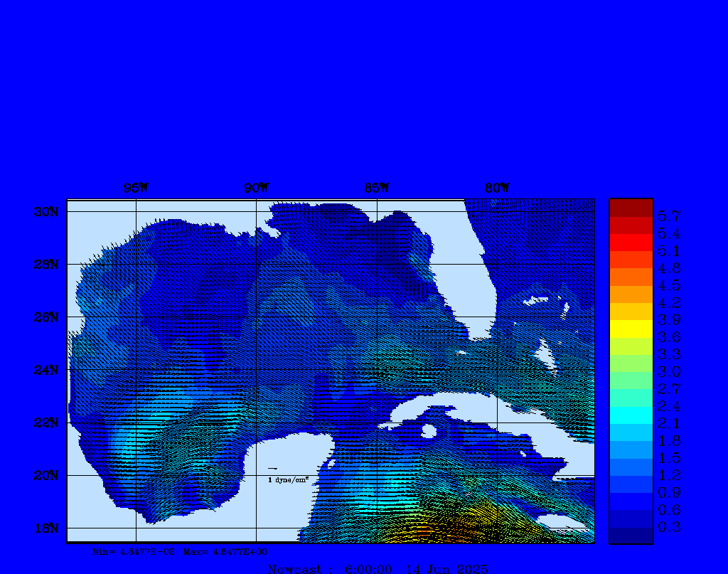Image resolution: width=728 pixels, height=574 pixels.
Task: Click the 3.0 colorbar value label
Action: point(669,371)
